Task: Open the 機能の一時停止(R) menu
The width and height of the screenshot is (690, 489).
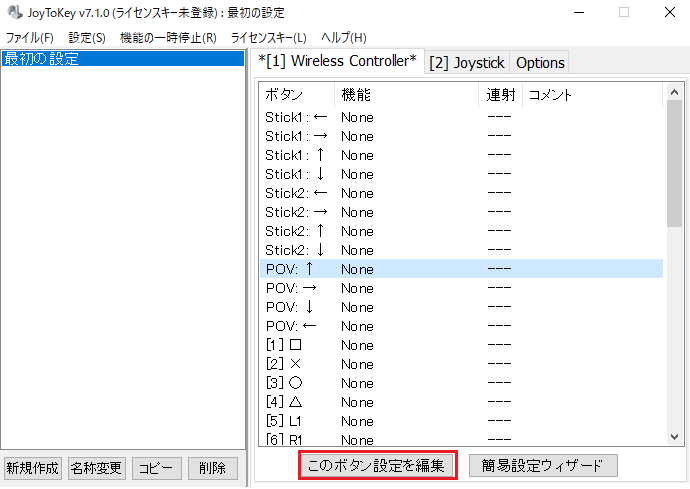Action: pos(168,38)
